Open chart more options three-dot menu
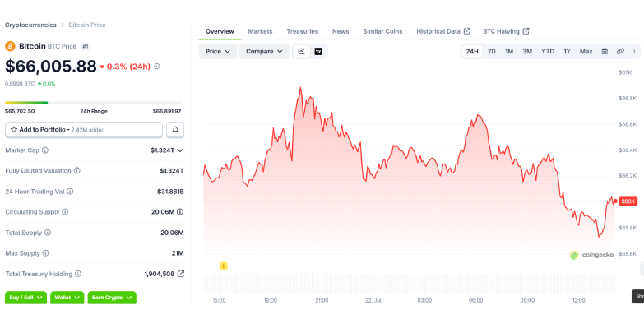This screenshot has height=319, width=644. click(634, 51)
